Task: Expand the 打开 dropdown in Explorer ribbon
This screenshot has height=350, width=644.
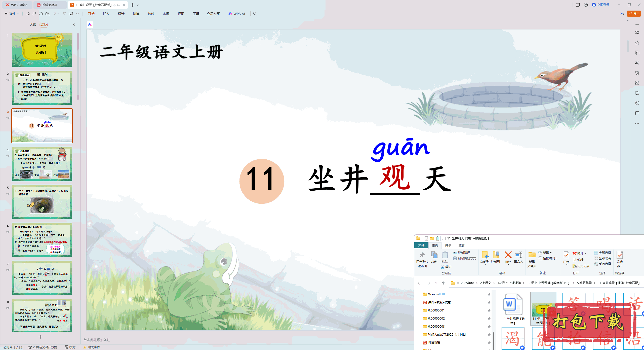Action: tap(585, 253)
